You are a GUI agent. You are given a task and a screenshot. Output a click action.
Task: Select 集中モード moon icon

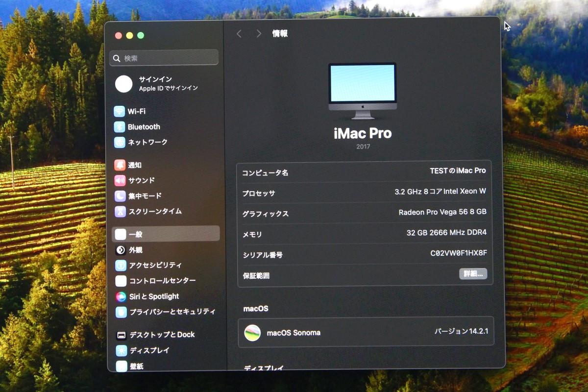pyautogui.click(x=120, y=196)
